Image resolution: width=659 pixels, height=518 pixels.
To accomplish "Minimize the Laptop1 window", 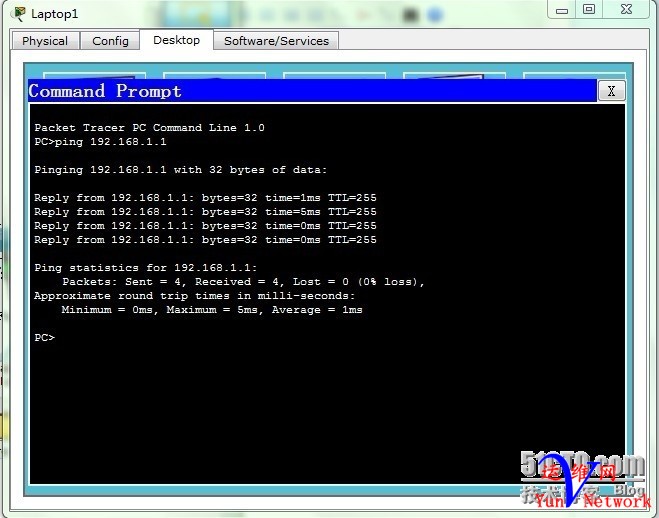I will coord(562,11).
